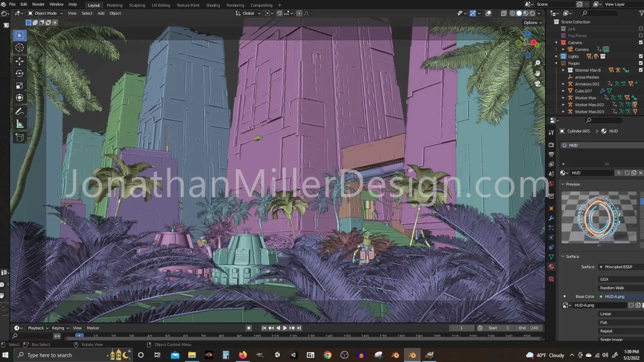This screenshot has width=644, height=362.
Task: Select the Add Cube tool
Action: tap(19, 137)
